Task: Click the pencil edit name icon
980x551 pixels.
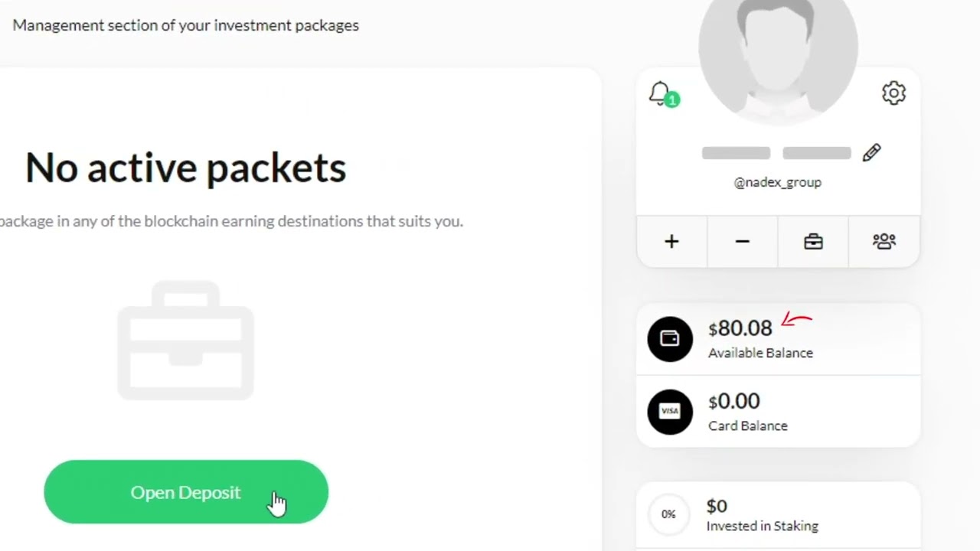Action: tap(871, 153)
